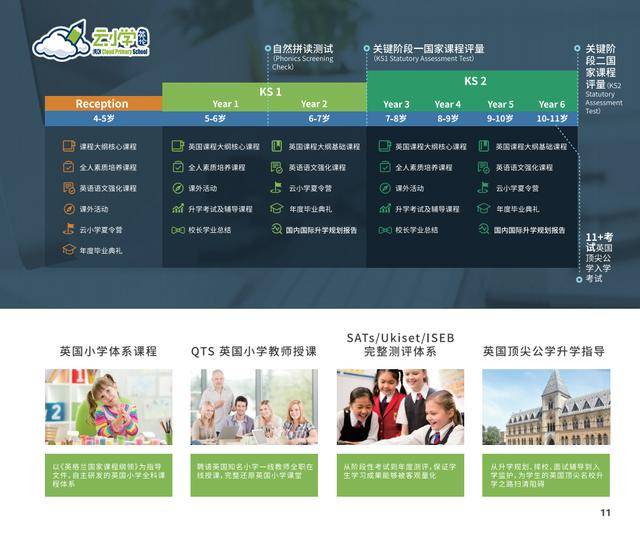Image resolution: width=640 pixels, height=539 pixels.
Task: Open the 英国小学体系课程 girl photo
Action: [108, 407]
